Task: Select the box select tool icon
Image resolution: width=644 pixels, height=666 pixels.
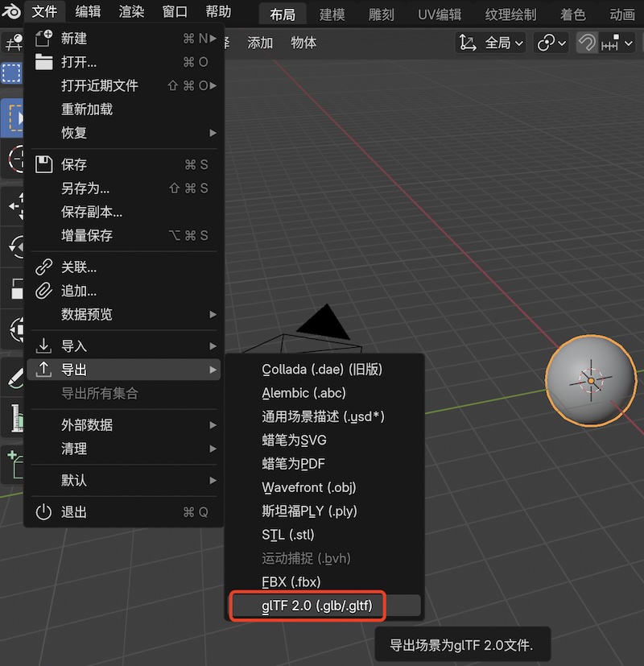Action: coord(12,73)
